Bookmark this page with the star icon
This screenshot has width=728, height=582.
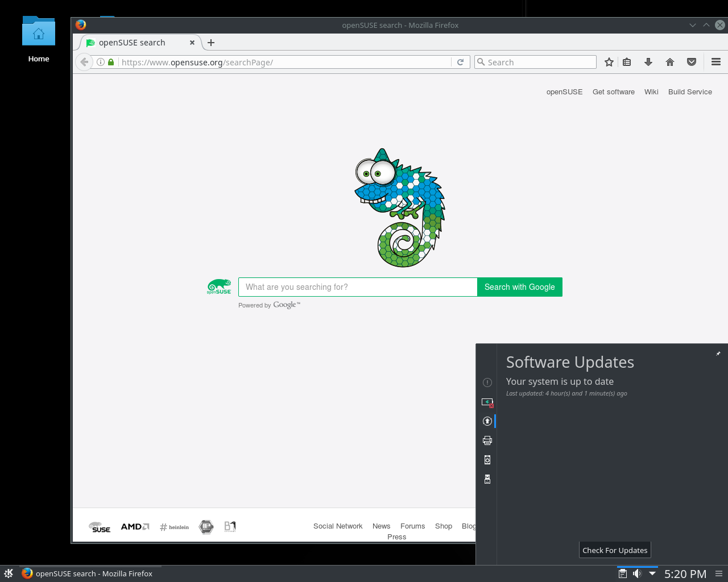[609, 62]
